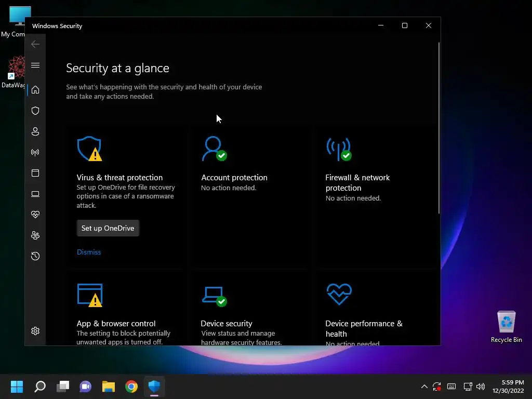Screen dimensions: 532x399
Task: Open the touch keyboard tray icon
Action: [451, 387]
